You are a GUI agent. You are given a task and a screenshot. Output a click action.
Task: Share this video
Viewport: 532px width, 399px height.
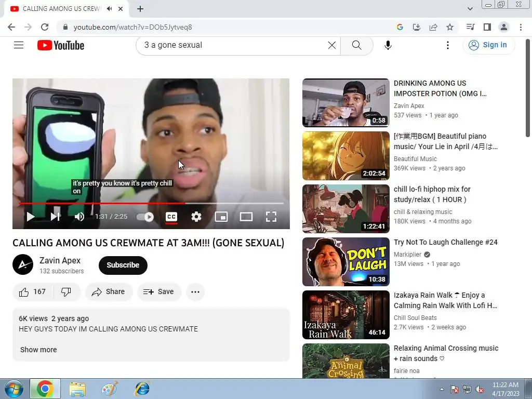pos(109,292)
